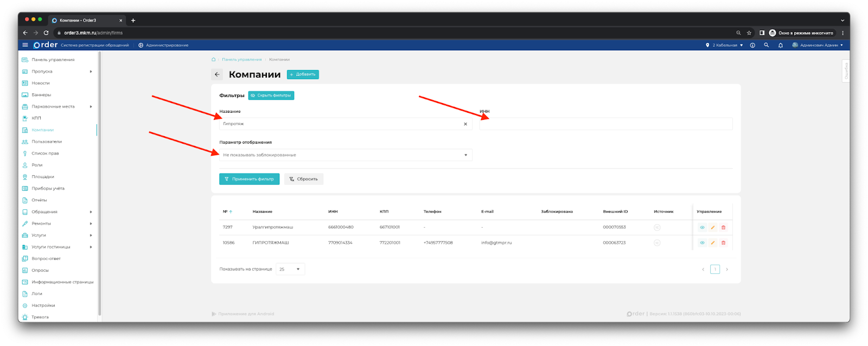Image resolution: width=868 pixels, height=346 pixels.
Task: Click the sidebar vertical scrollbar
Action: (99, 184)
